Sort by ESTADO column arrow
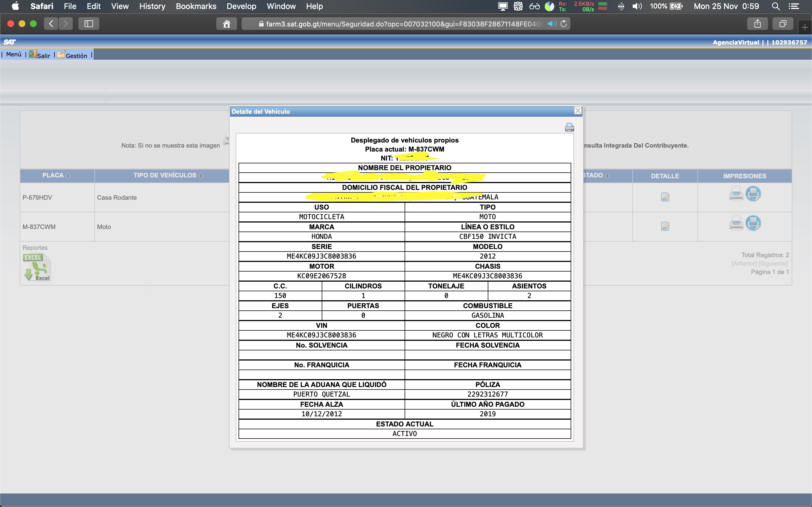The width and height of the screenshot is (812, 507). [607, 176]
